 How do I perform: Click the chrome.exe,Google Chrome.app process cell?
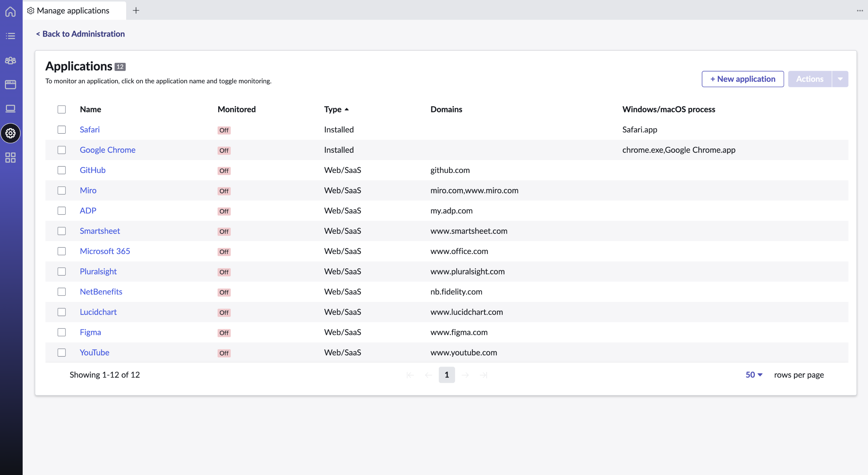(x=679, y=150)
